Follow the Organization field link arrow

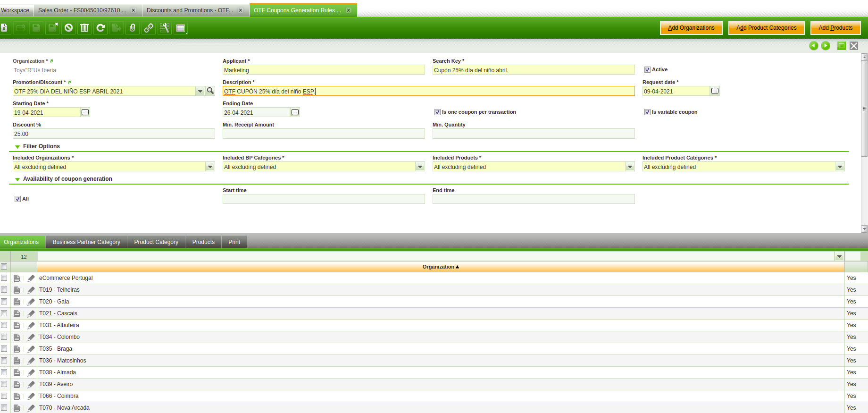tap(51, 61)
